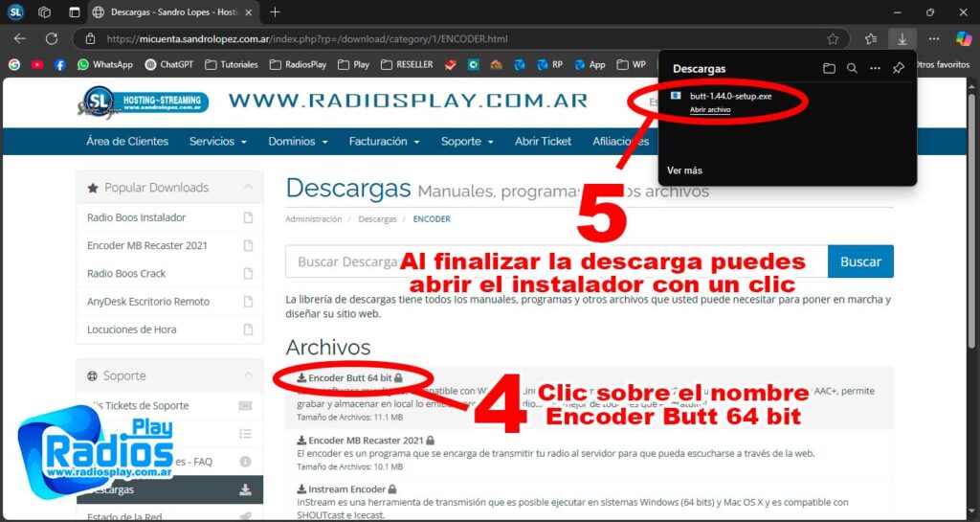Open AnyDesk Escritorio Remoto item

point(169,302)
